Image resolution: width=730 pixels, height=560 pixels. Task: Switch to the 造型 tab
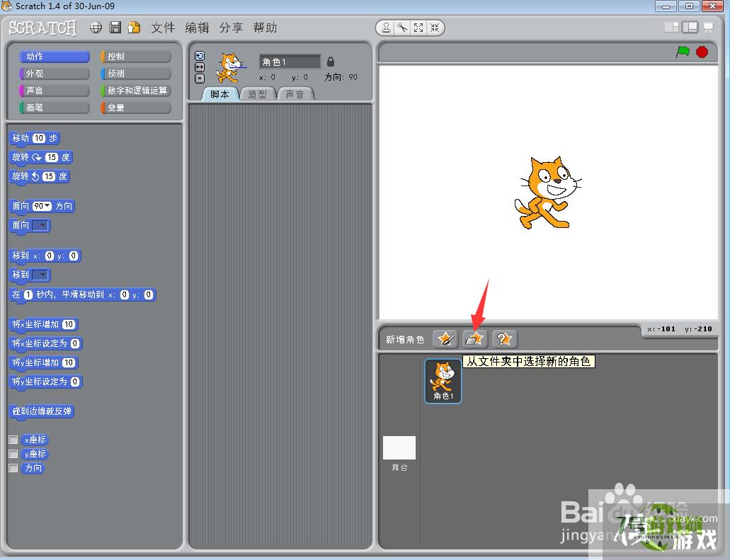click(258, 94)
